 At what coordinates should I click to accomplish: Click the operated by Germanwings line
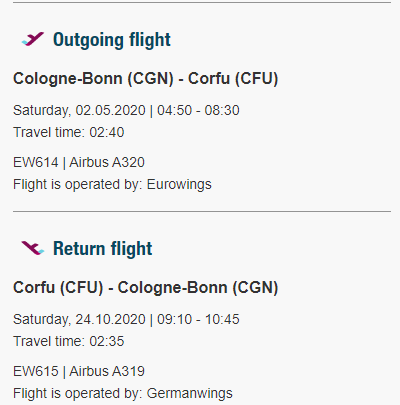(123, 393)
